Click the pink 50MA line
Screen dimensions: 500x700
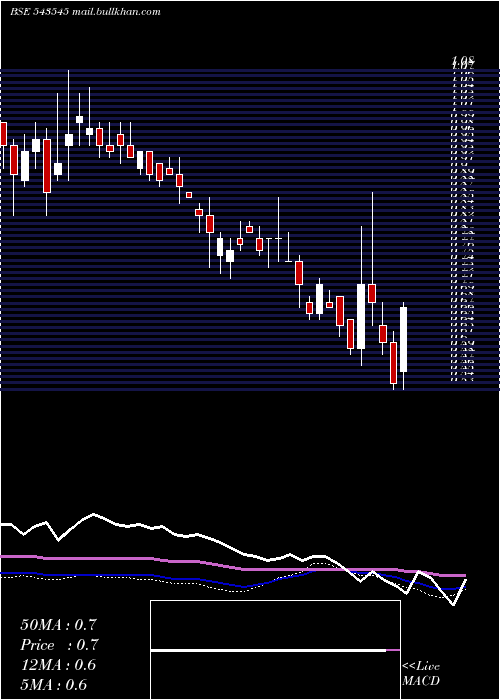[232, 566]
